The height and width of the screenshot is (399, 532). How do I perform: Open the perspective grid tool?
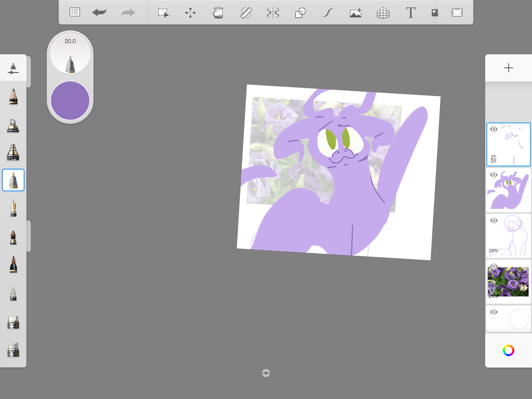[383, 12]
